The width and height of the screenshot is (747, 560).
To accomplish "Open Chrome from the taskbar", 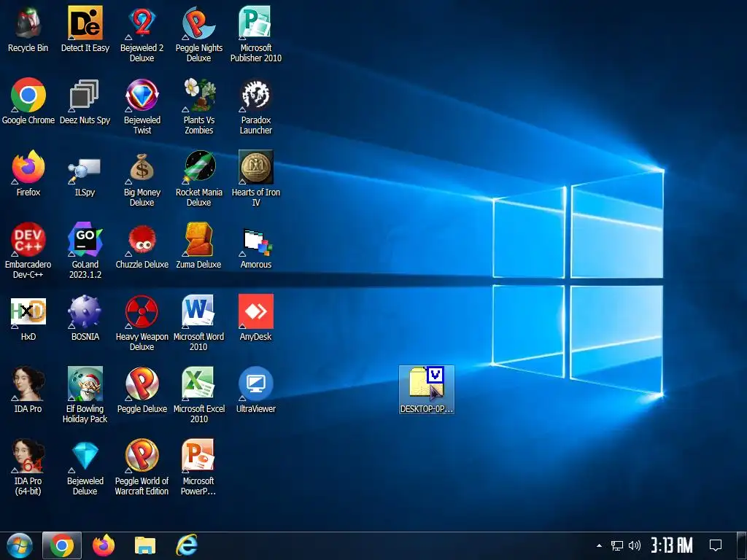I will [62, 545].
